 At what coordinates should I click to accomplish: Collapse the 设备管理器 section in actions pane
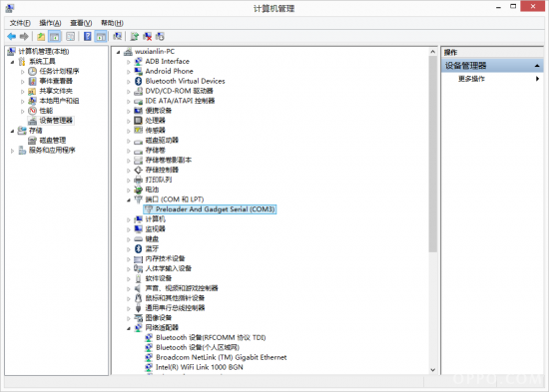[x=537, y=66]
